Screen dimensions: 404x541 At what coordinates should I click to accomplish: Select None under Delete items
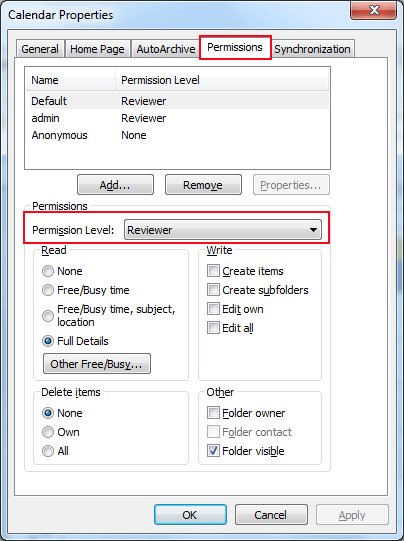[48, 413]
